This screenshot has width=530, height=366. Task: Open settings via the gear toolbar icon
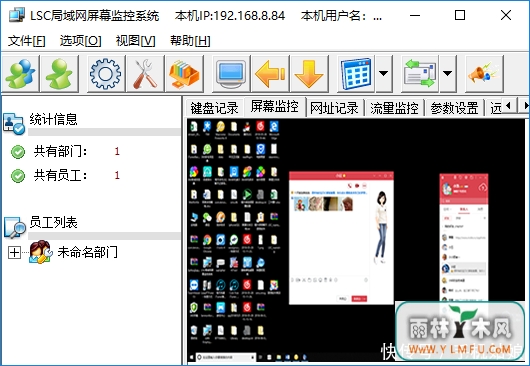pos(105,74)
